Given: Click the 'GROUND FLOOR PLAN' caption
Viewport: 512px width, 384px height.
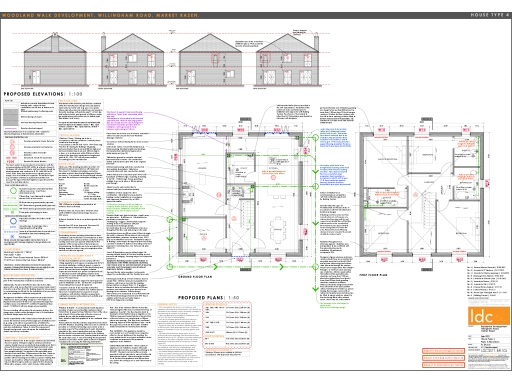Looking at the screenshot, I should [x=195, y=277].
